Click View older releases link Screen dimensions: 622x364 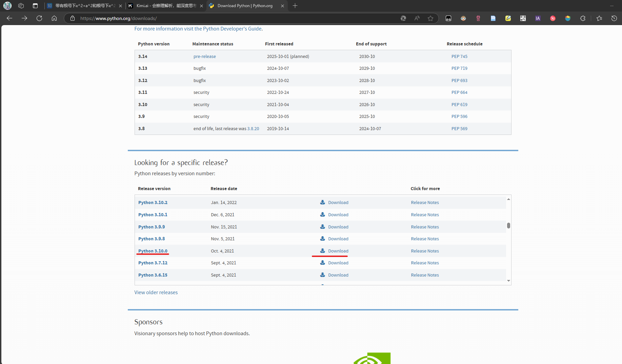tap(156, 292)
